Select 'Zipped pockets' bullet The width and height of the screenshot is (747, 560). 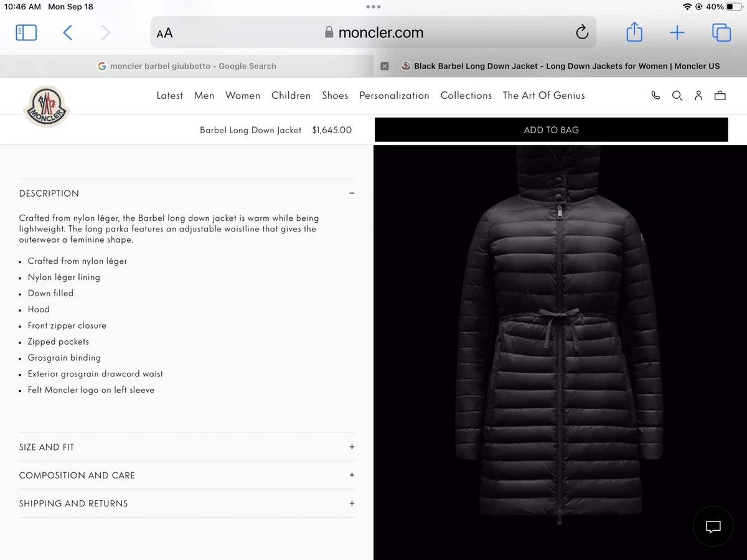58,342
